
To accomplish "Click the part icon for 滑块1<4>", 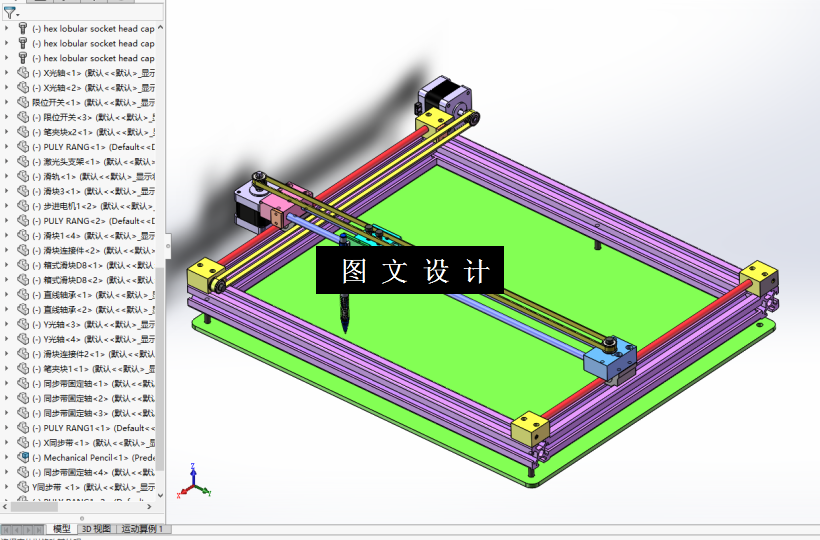I will (x=23, y=235).
